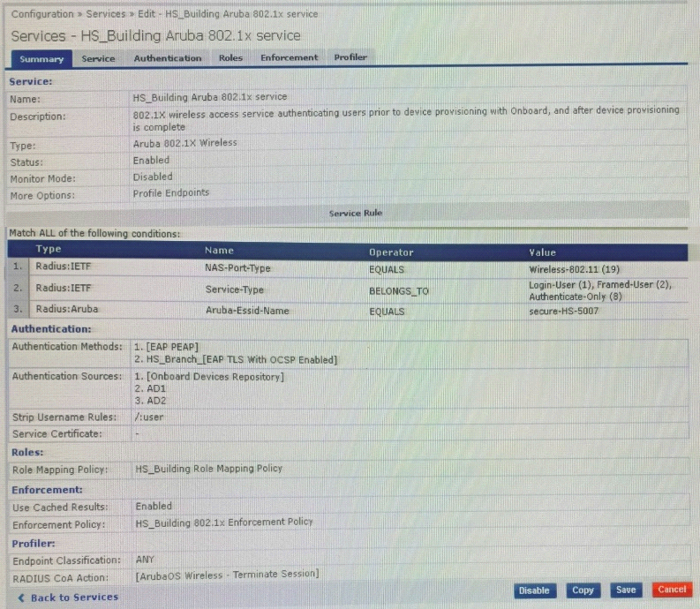Click the Service Rule header bar
Viewport: 700px width, 609px height.
pyautogui.click(x=355, y=213)
